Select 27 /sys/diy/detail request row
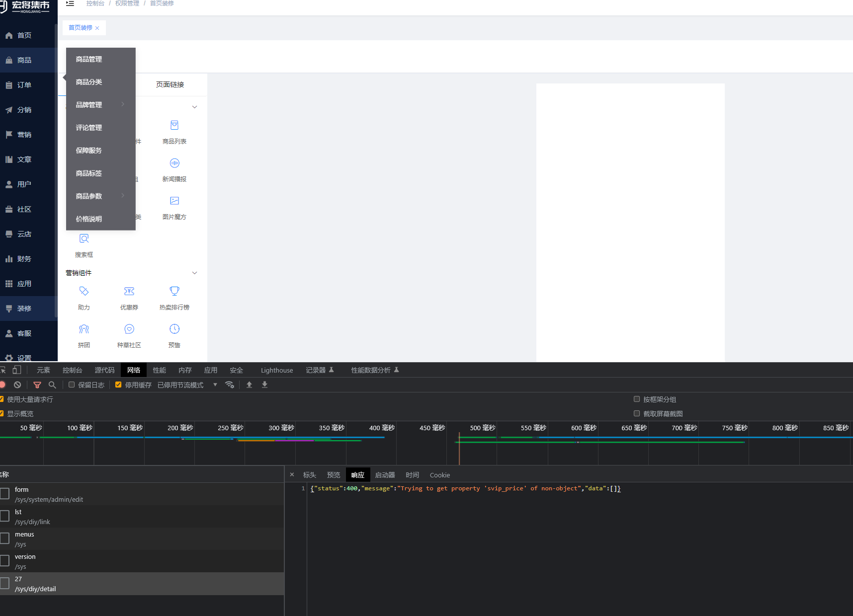Screen dimensions: 853x616 pos(142,584)
